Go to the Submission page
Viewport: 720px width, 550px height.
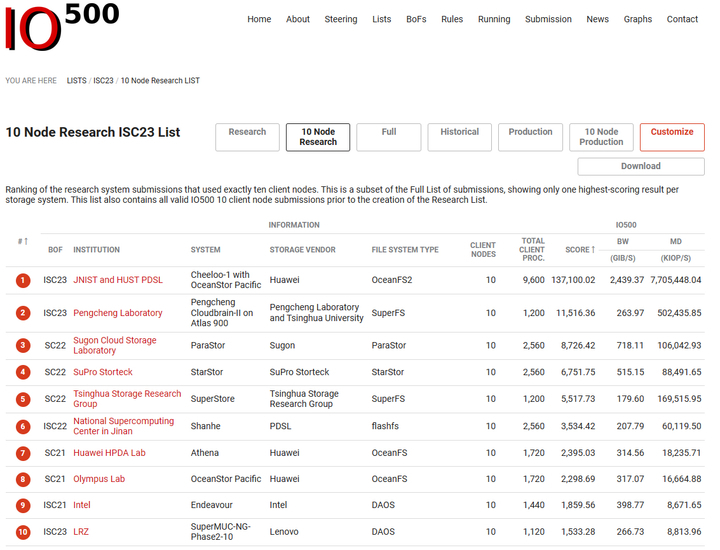[548, 19]
